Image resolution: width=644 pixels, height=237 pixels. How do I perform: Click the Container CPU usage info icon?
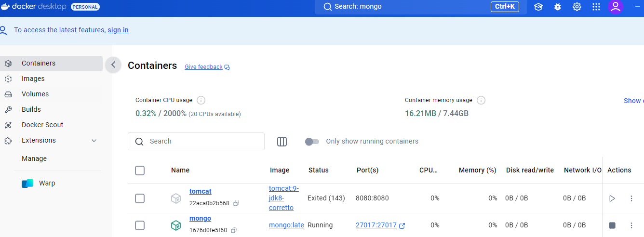tap(201, 100)
